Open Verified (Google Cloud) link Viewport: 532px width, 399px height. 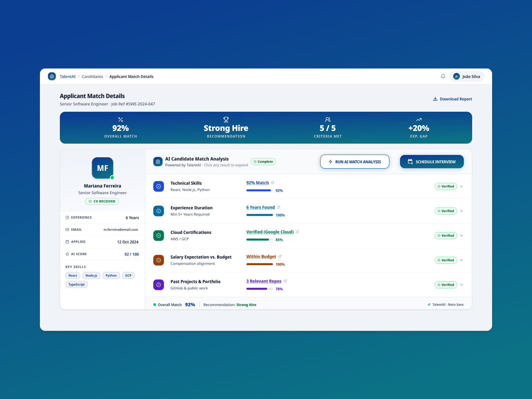pos(270,232)
